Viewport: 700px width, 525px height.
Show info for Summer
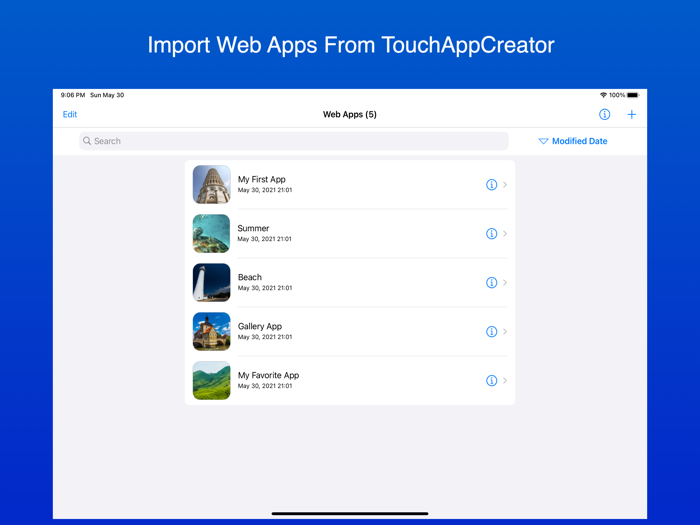491,233
